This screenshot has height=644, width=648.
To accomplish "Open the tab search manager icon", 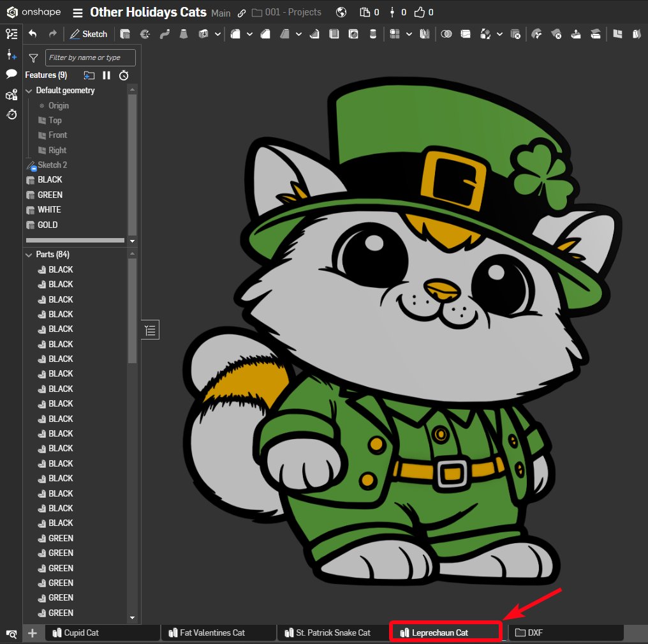I will pos(11,633).
